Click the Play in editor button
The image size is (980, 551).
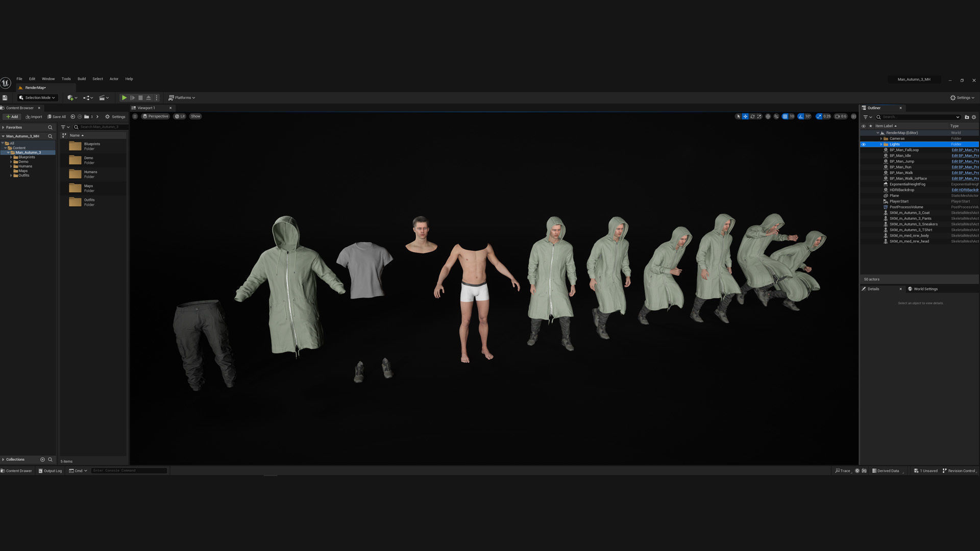124,97
